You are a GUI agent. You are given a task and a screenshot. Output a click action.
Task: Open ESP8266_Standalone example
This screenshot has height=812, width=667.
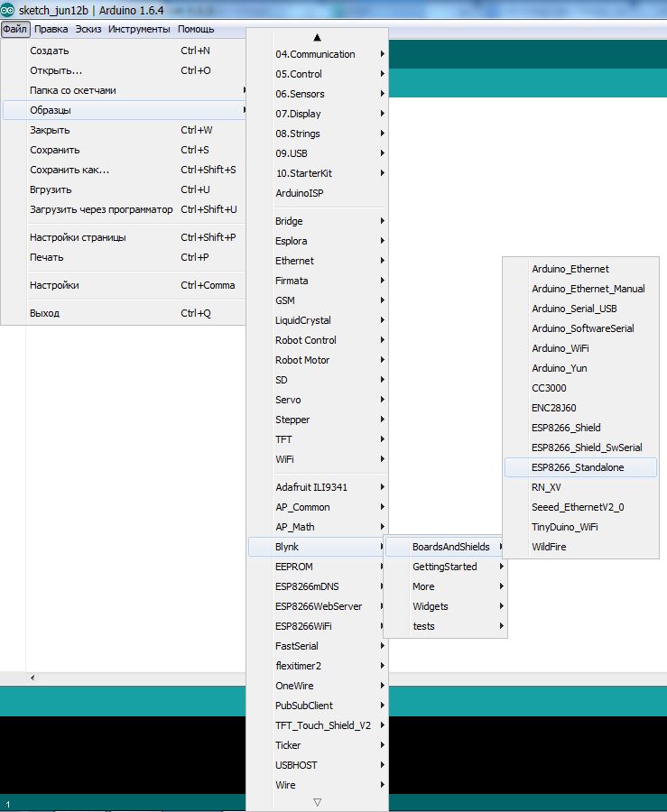coord(580,467)
